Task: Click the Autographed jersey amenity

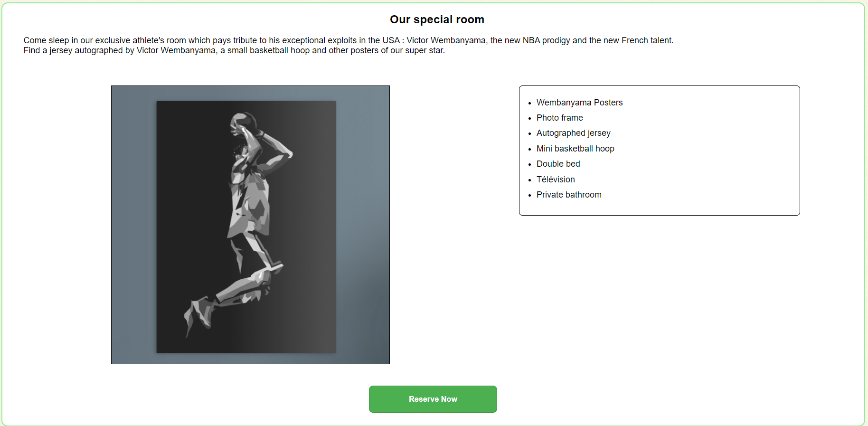Action: click(573, 133)
